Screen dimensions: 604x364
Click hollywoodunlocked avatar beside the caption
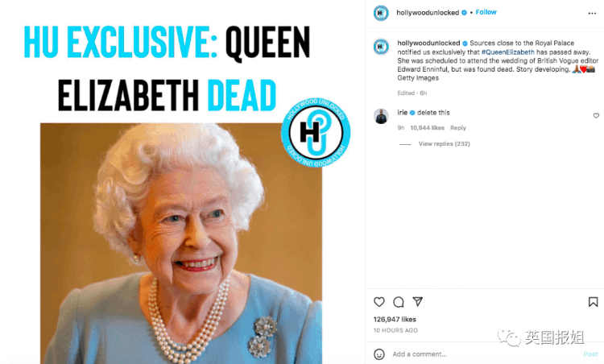point(381,47)
